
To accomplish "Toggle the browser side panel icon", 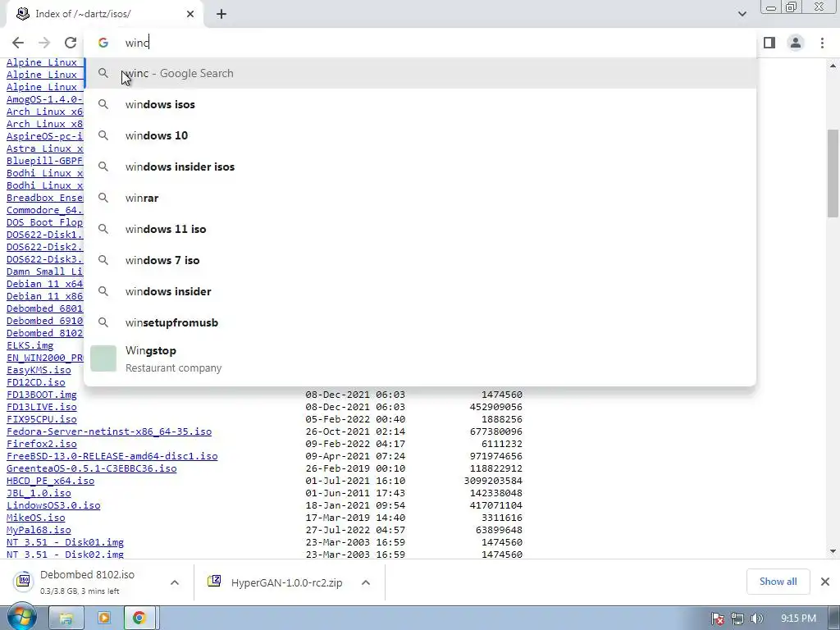I will pyautogui.click(x=769, y=43).
